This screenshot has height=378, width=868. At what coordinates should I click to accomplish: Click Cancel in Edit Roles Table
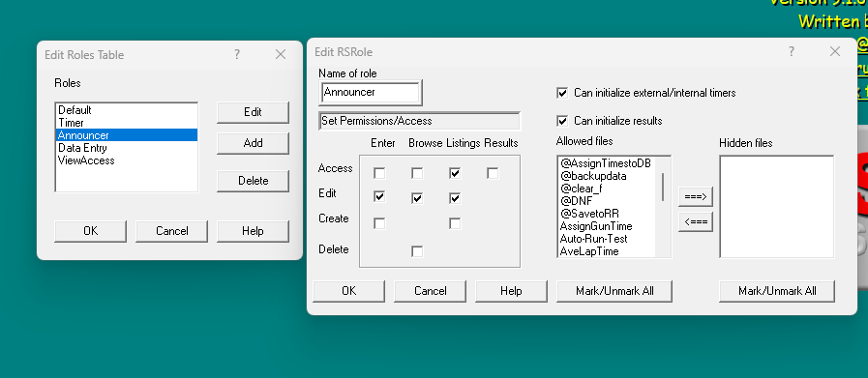click(x=171, y=231)
